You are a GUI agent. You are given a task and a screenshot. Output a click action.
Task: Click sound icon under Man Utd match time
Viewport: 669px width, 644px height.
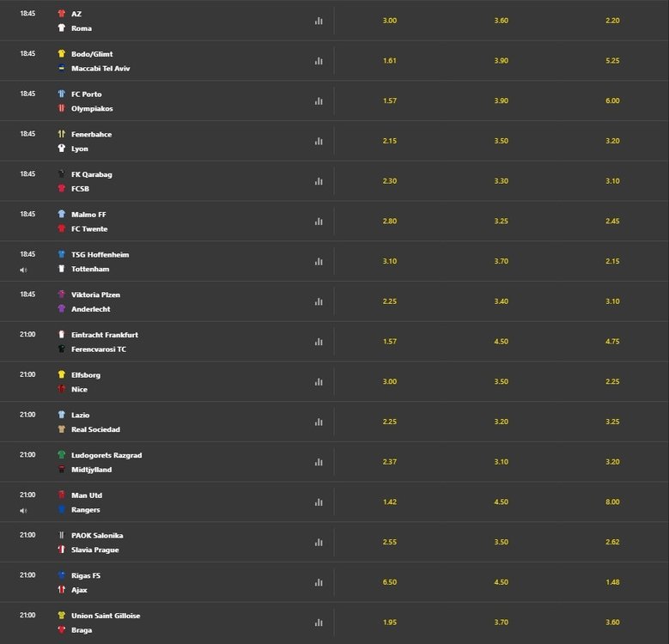point(23,510)
